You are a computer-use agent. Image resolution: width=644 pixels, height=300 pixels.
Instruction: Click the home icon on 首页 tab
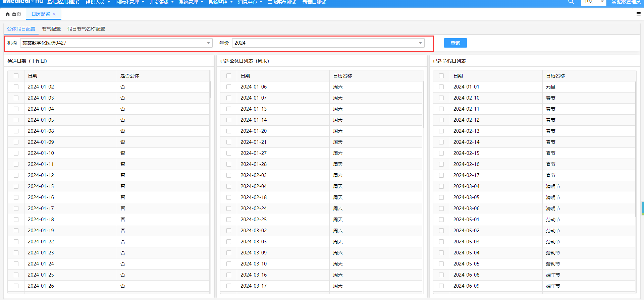(x=8, y=14)
